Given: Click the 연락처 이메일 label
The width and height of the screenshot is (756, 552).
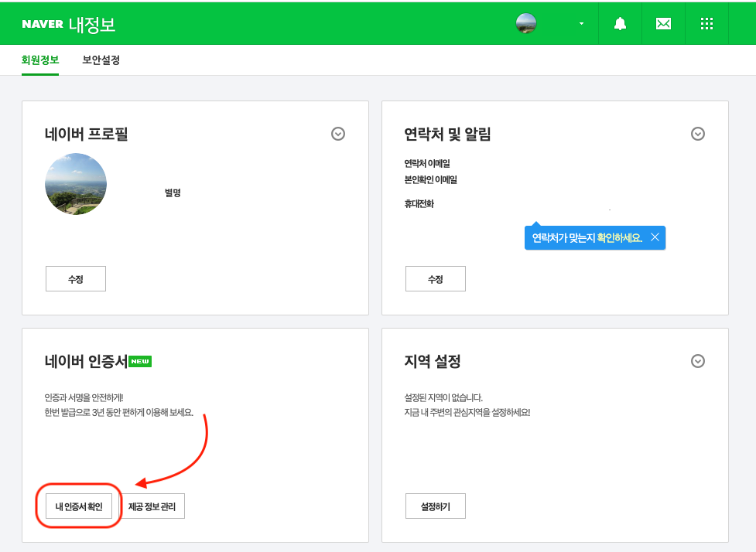Looking at the screenshot, I should tap(427, 163).
